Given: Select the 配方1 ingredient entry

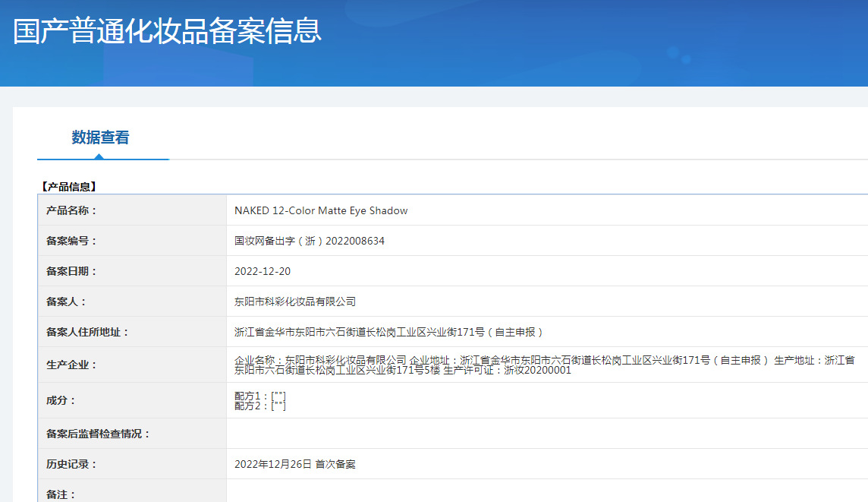Looking at the screenshot, I should tap(260, 396).
